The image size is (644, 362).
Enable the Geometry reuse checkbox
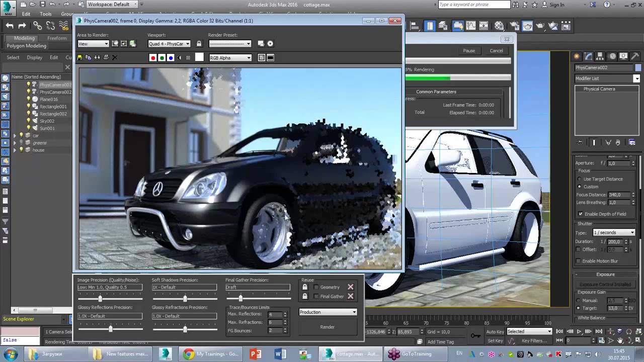coord(316,287)
